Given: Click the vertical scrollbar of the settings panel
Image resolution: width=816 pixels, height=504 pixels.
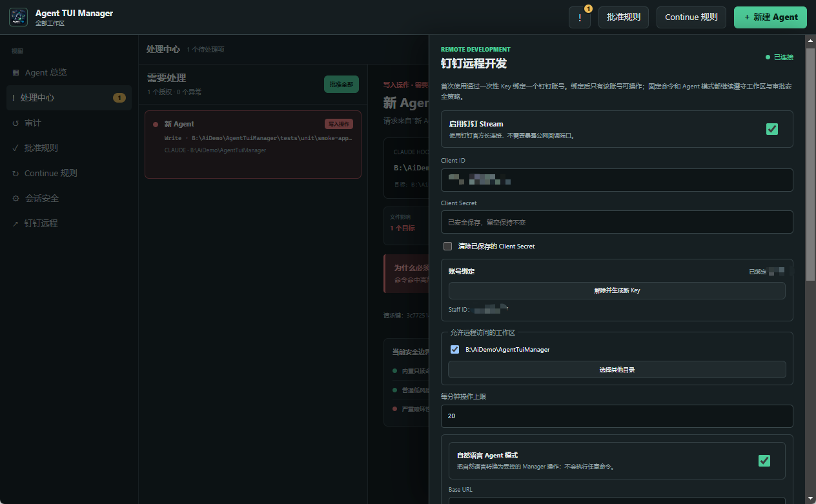Looking at the screenshot, I should click(811, 164).
